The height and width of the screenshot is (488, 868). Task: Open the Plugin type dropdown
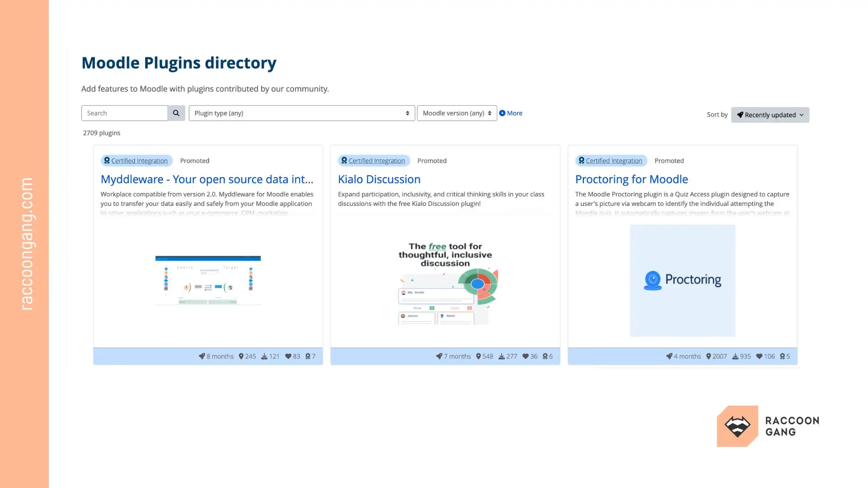(x=301, y=113)
